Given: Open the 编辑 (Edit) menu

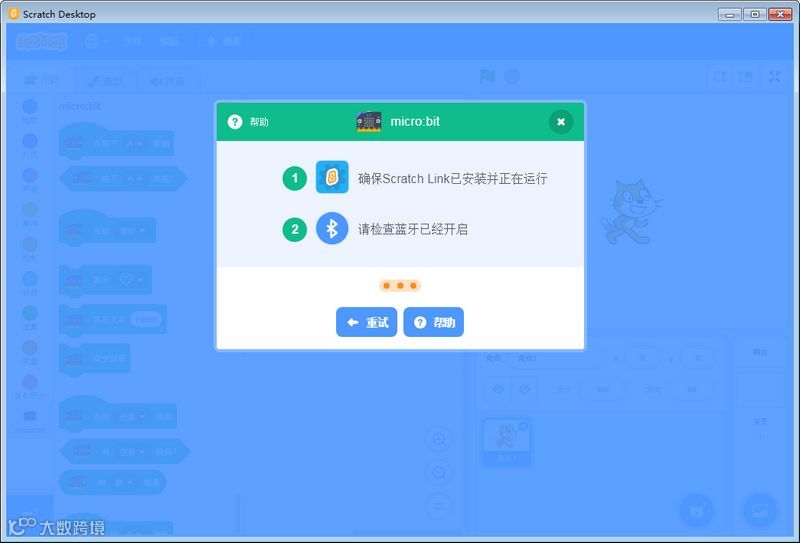Looking at the screenshot, I should click(x=169, y=41).
